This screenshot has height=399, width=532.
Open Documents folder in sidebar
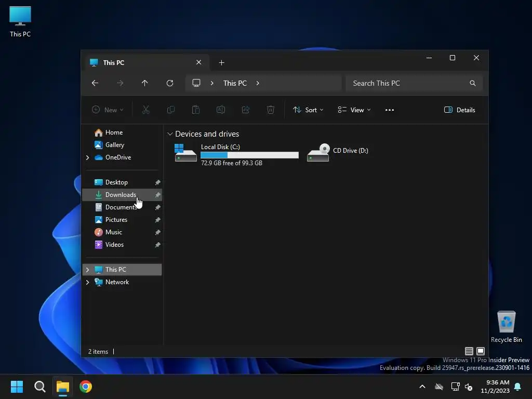tap(122, 207)
